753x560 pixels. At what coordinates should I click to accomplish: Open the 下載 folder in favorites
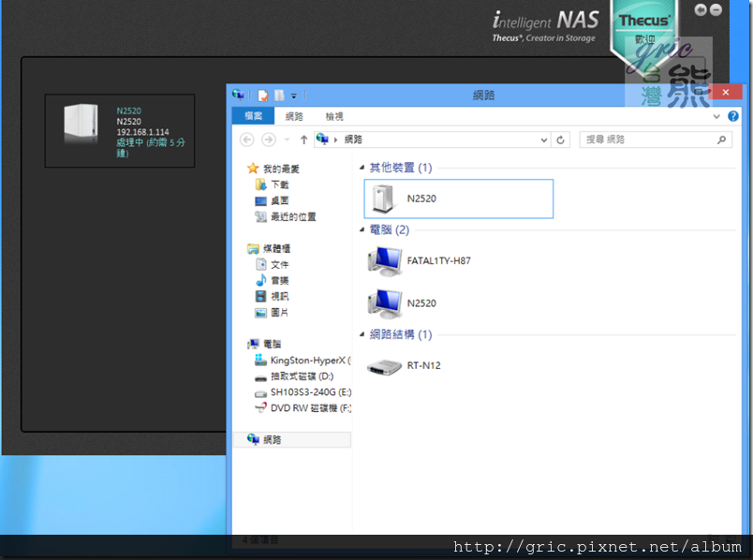(272, 184)
